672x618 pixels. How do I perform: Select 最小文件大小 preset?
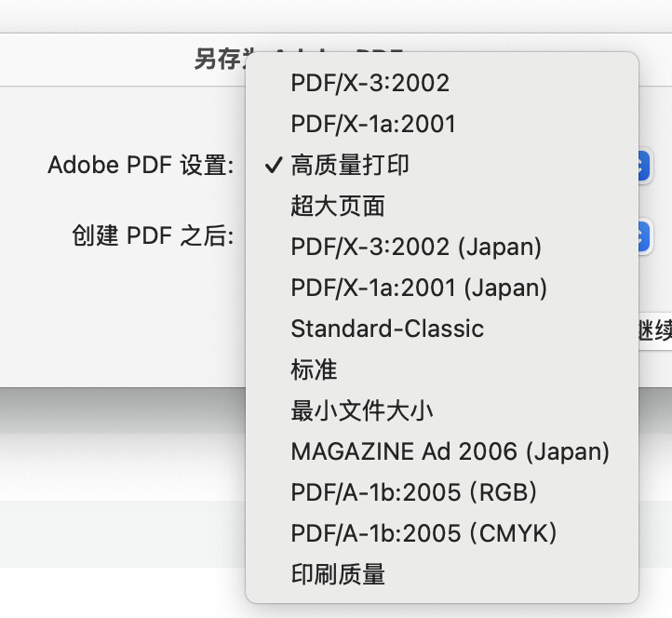[x=442, y=411]
